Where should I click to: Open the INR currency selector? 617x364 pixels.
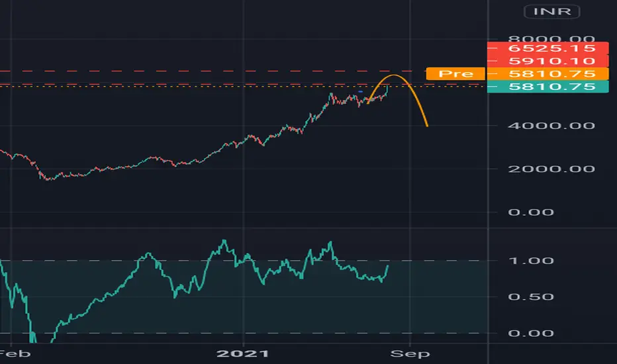tap(552, 11)
